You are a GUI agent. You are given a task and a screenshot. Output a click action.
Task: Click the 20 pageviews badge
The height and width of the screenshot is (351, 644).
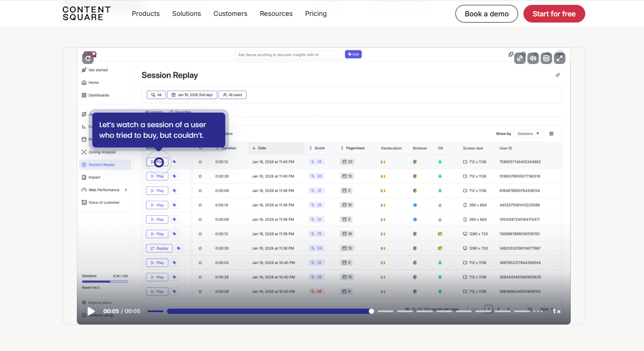[x=347, y=162]
